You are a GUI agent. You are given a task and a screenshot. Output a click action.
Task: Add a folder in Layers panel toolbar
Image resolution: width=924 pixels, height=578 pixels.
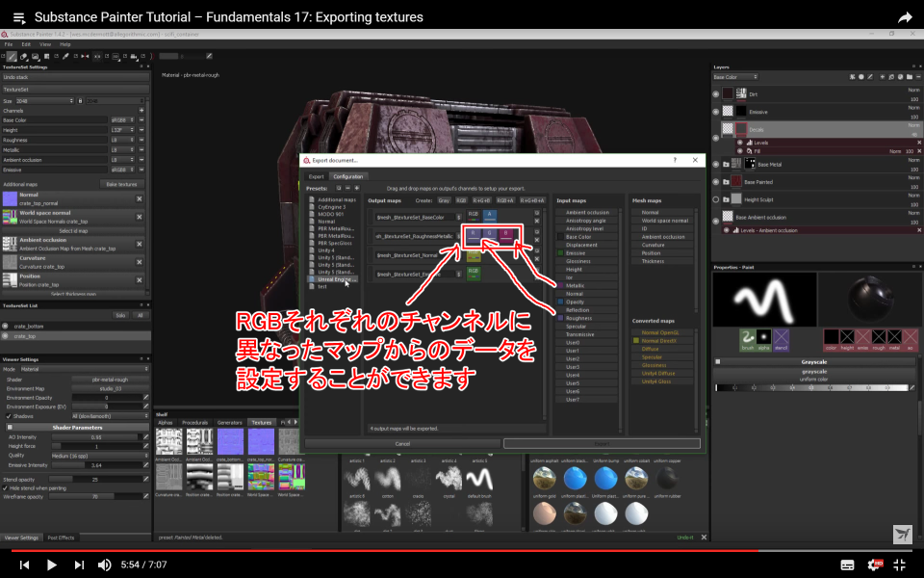click(910, 77)
